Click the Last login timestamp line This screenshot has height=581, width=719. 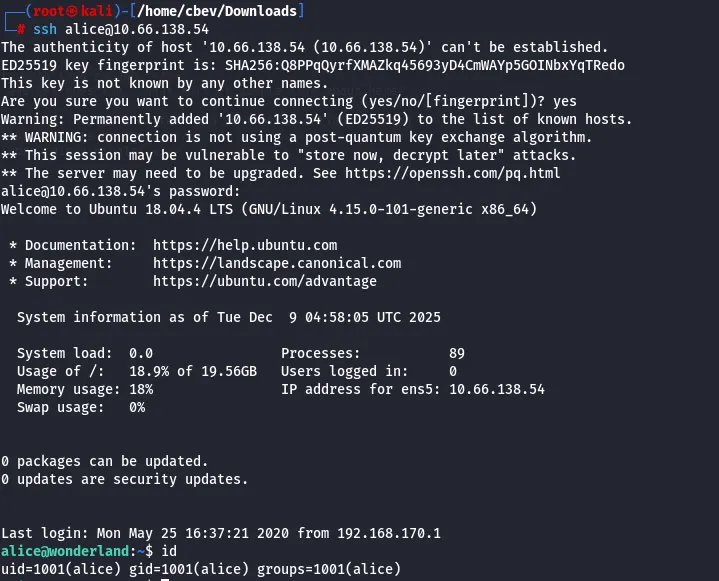tap(220, 533)
